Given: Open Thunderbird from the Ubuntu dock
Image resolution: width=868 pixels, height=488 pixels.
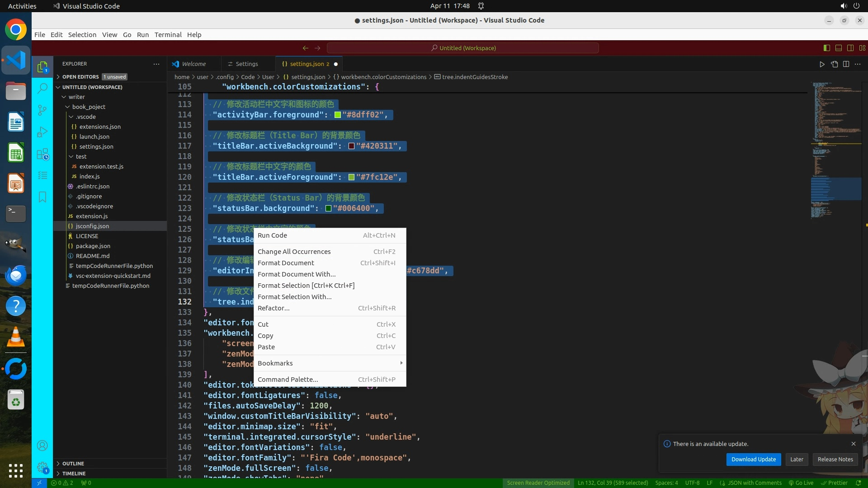Looking at the screenshot, I should click(x=16, y=275).
